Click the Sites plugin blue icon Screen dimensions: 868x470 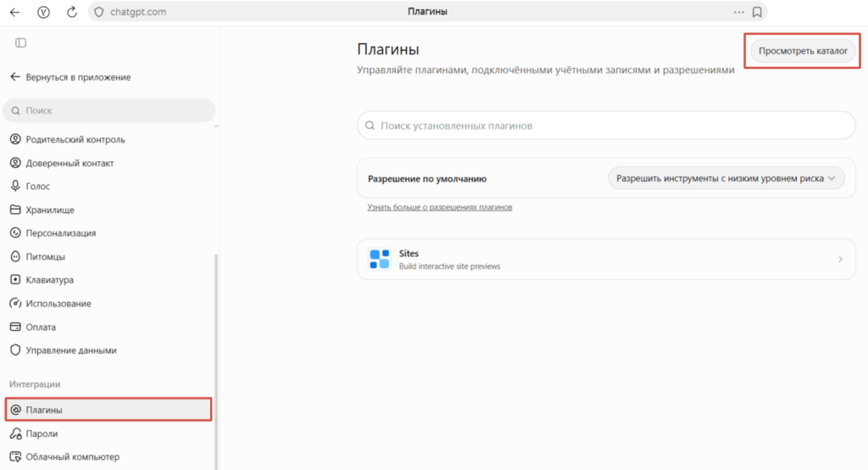coord(380,259)
